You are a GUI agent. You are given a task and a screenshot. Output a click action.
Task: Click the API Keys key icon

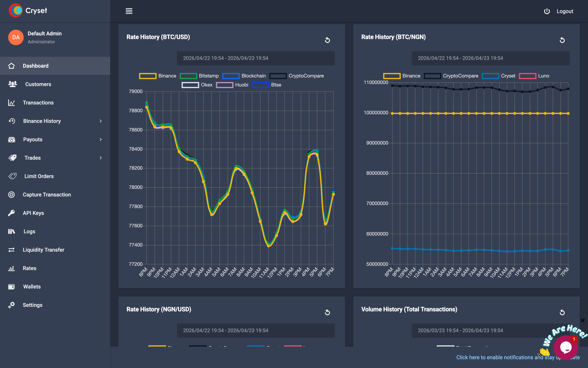pyautogui.click(x=11, y=213)
